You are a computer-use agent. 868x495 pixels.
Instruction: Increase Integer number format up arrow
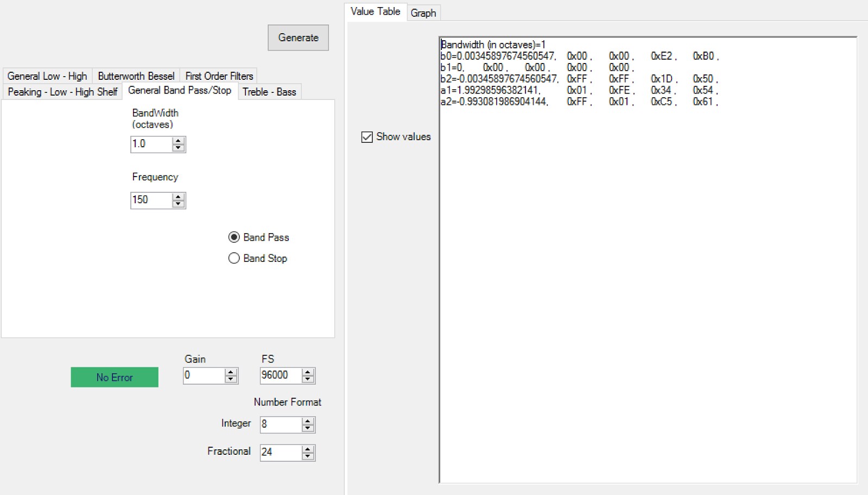point(308,421)
